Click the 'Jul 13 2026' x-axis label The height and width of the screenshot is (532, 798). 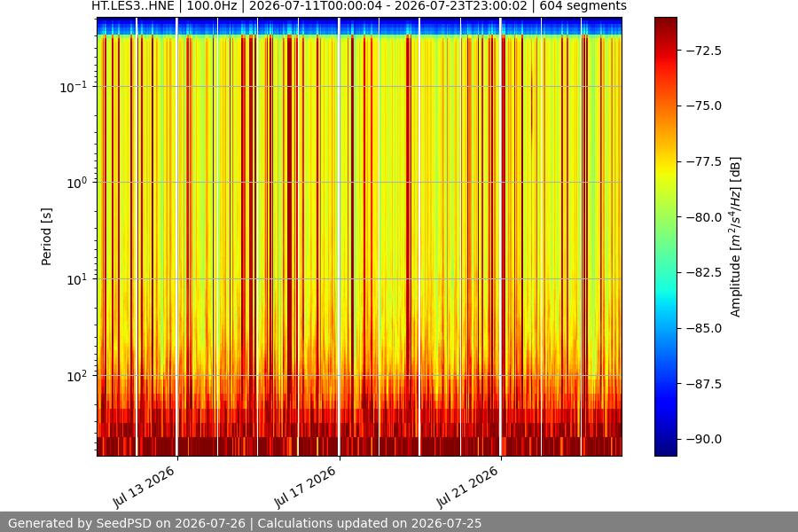coord(144,487)
